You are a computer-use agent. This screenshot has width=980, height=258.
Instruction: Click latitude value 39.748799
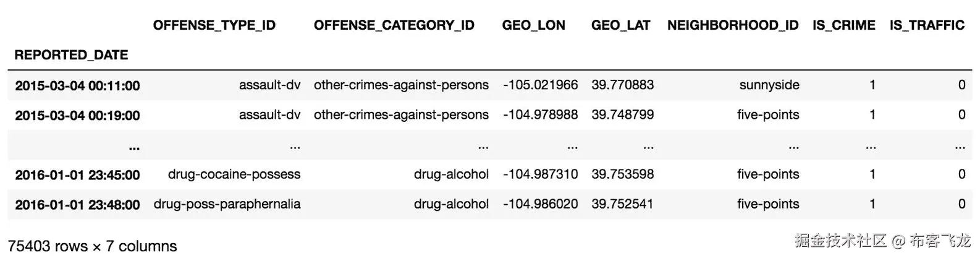[x=622, y=115]
